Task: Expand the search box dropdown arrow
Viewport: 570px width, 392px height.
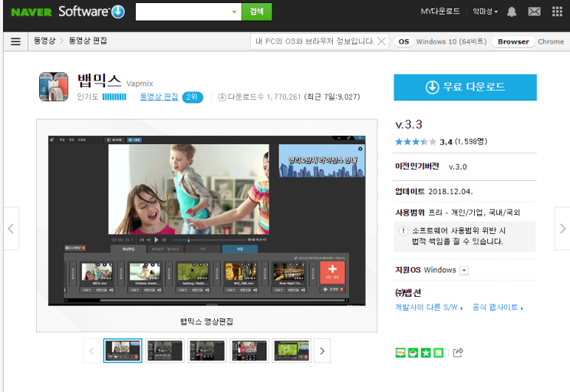Action: click(234, 12)
